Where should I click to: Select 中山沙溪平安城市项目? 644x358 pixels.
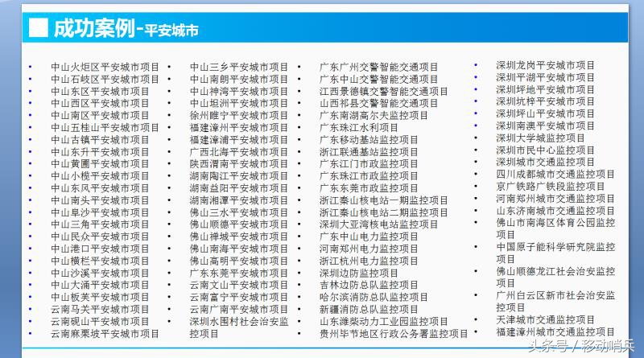tap(100, 273)
